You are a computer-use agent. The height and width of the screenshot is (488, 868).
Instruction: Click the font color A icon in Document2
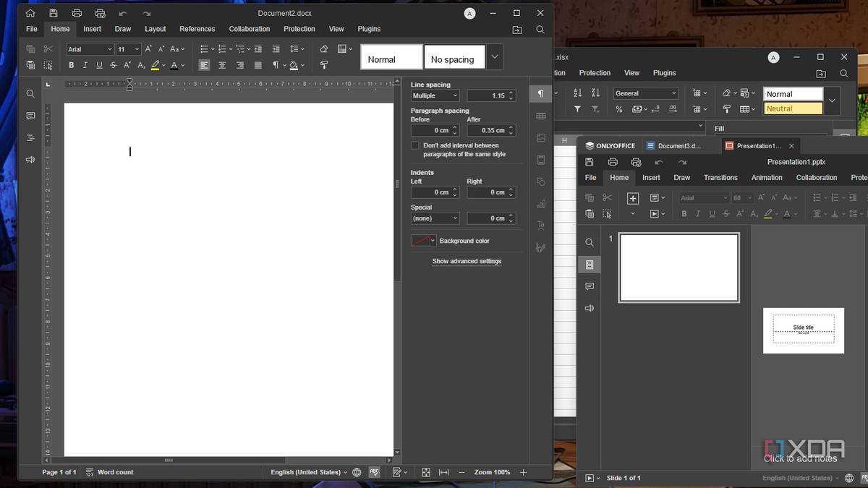coord(174,65)
